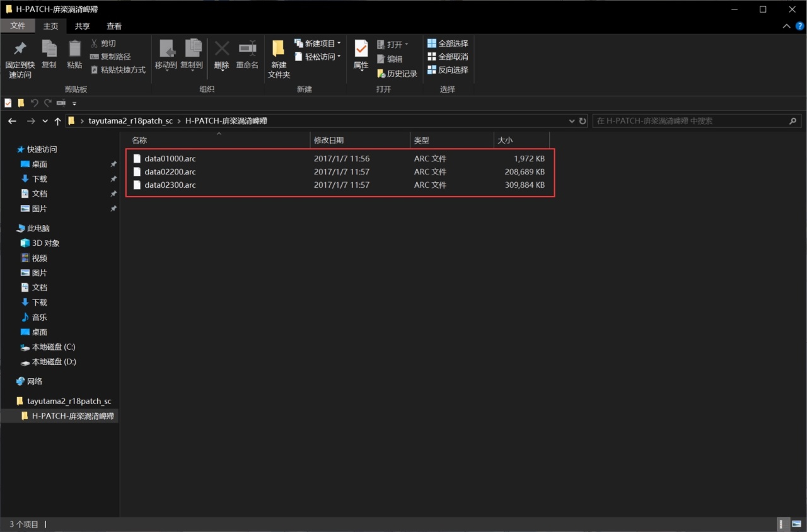
Task: Open the Help icon
Action: 799,26
